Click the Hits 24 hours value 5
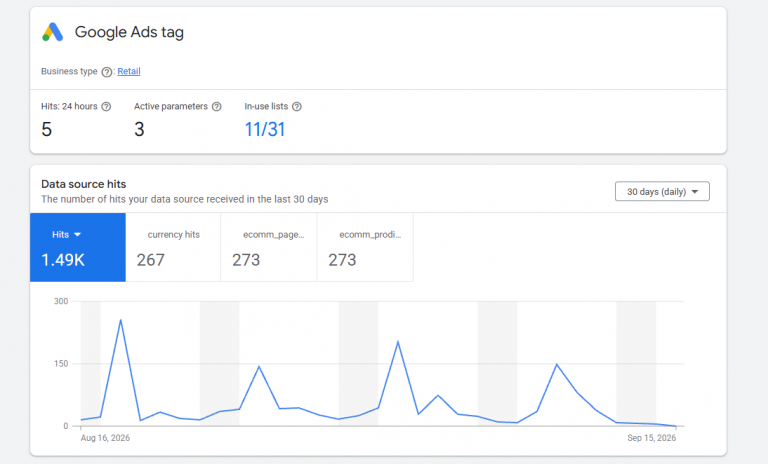This screenshot has height=464, width=768. coord(47,129)
